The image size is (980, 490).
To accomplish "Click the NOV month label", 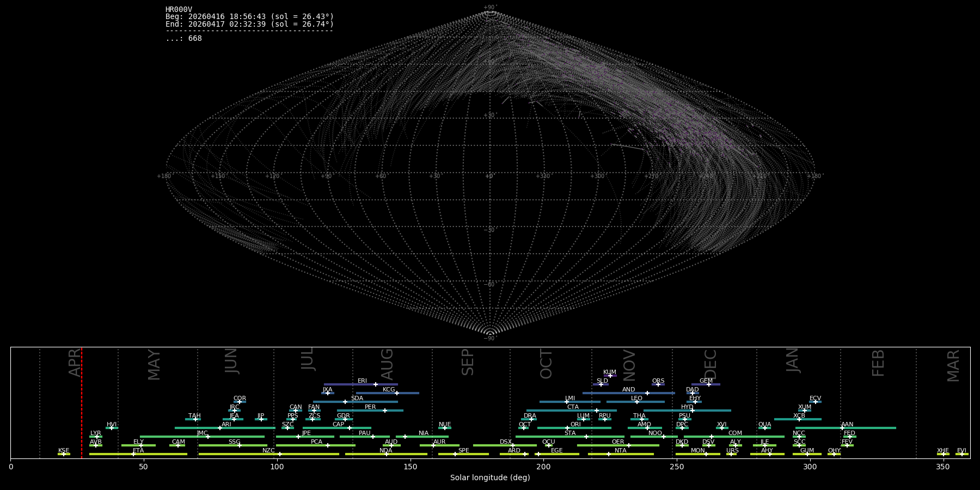I will pyautogui.click(x=629, y=365).
